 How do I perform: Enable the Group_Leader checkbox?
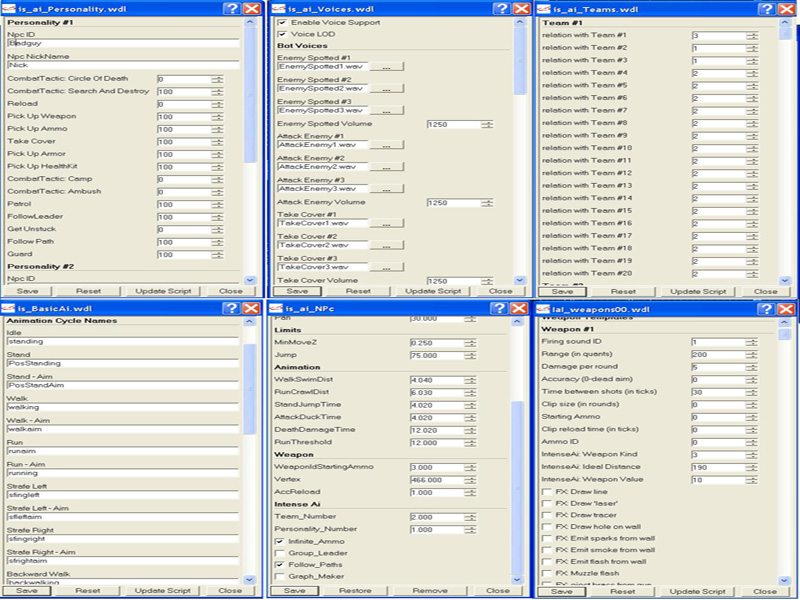281,552
